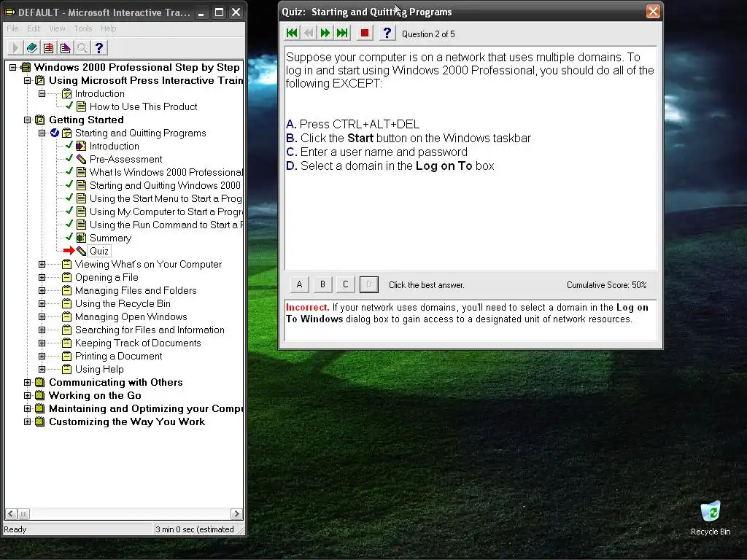Screen dimensions: 747x560
Task: Open help in training toolbar
Action: coord(98,47)
